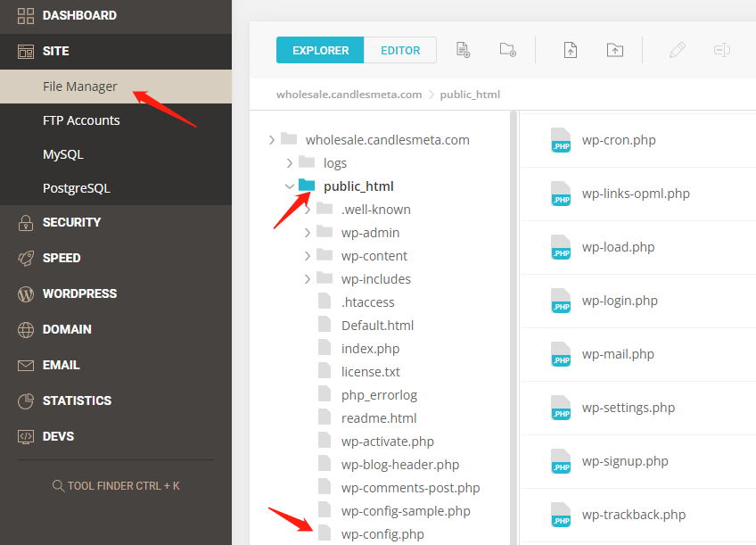Open the Statistics pie chart icon
The width and height of the screenshot is (756, 545).
point(26,401)
